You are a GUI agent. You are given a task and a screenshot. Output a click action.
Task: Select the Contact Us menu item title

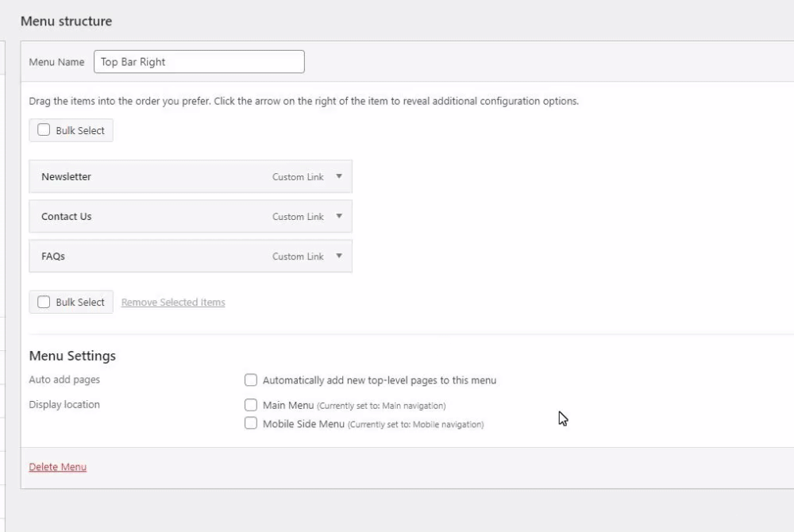67,216
